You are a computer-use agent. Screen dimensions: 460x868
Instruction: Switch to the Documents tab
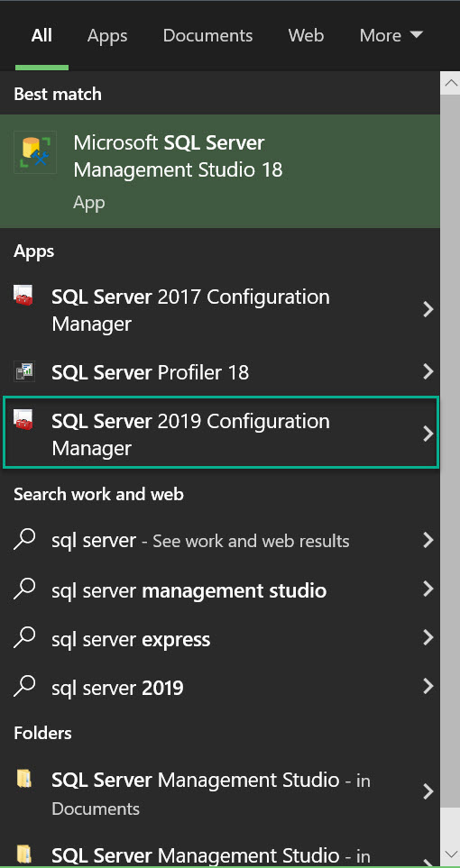pyautogui.click(x=207, y=35)
